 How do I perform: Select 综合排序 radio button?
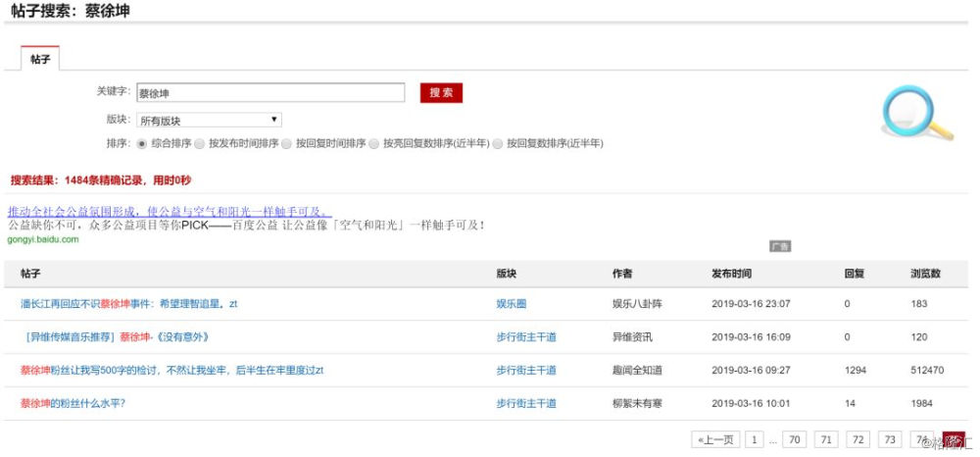[142, 143]
